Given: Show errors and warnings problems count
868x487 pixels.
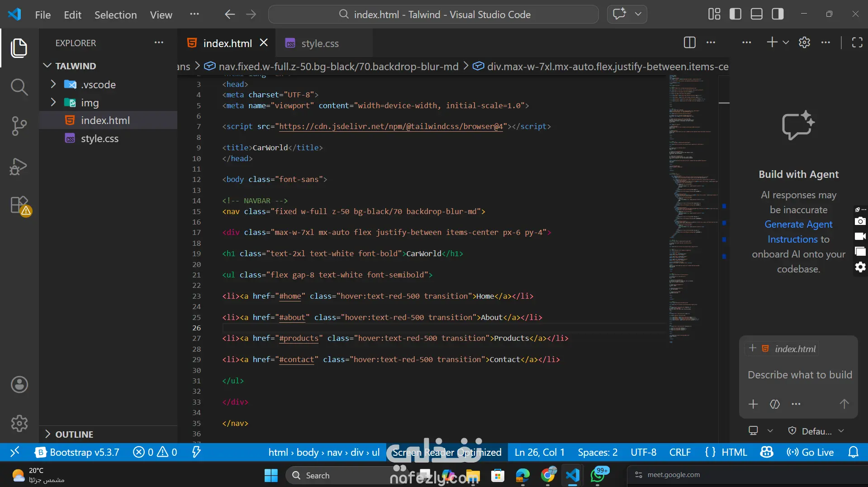Looking at the screenshot, I should (155, 452).
